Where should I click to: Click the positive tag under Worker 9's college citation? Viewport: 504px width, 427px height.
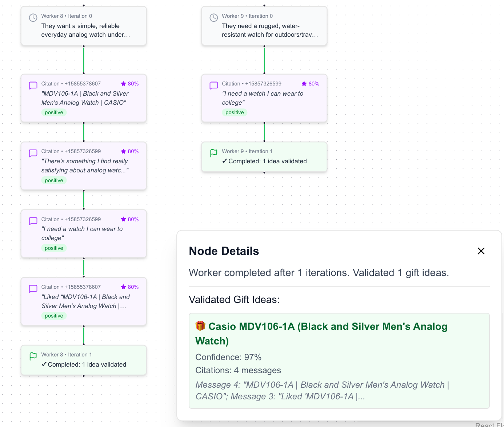pyautogui.click(x=235, y=112)
